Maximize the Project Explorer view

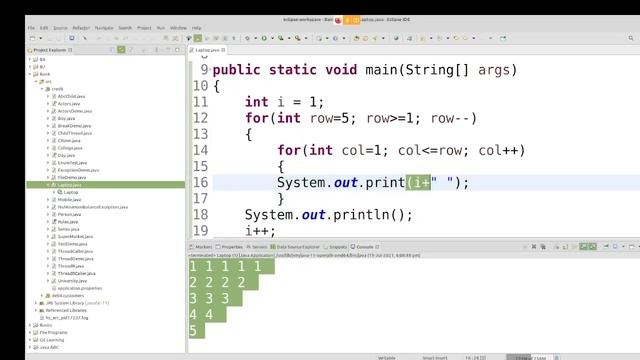[x=177, y=50]
